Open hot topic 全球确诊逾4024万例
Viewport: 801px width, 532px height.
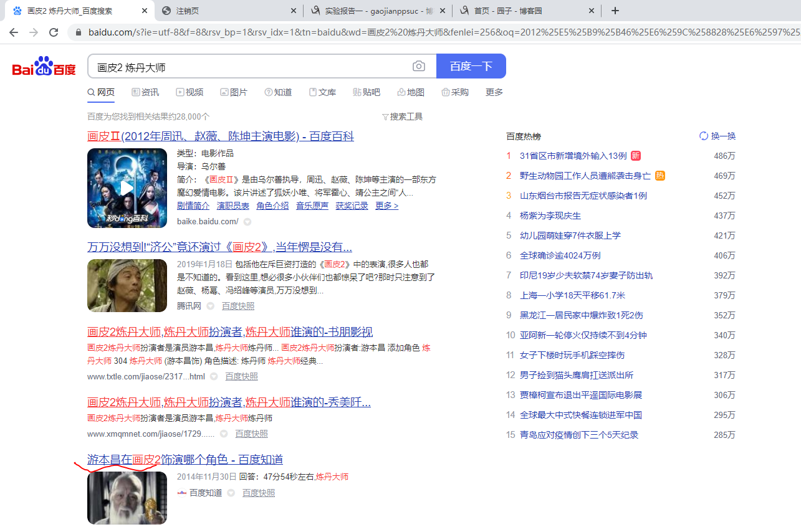560,255
